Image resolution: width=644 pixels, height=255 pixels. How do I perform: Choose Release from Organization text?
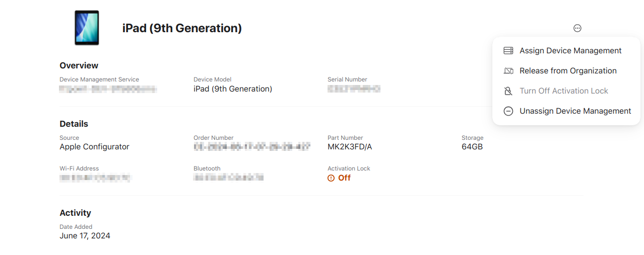[x=568, y=71]
